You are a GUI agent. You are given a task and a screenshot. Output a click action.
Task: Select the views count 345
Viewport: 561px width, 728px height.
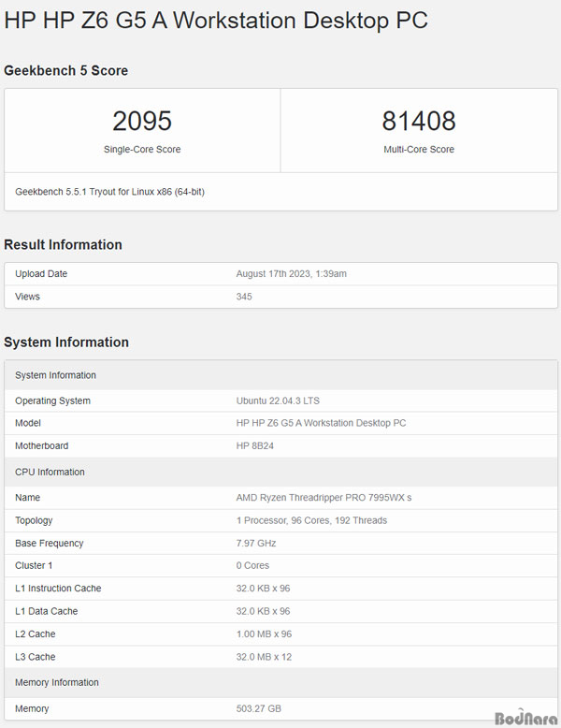click(x=244, y=297)
